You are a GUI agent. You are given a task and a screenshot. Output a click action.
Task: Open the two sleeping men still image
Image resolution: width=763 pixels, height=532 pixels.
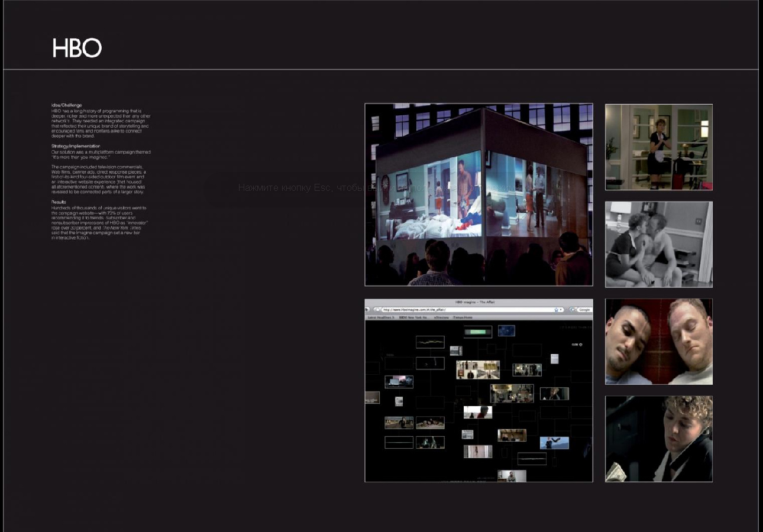pos(659,342)
